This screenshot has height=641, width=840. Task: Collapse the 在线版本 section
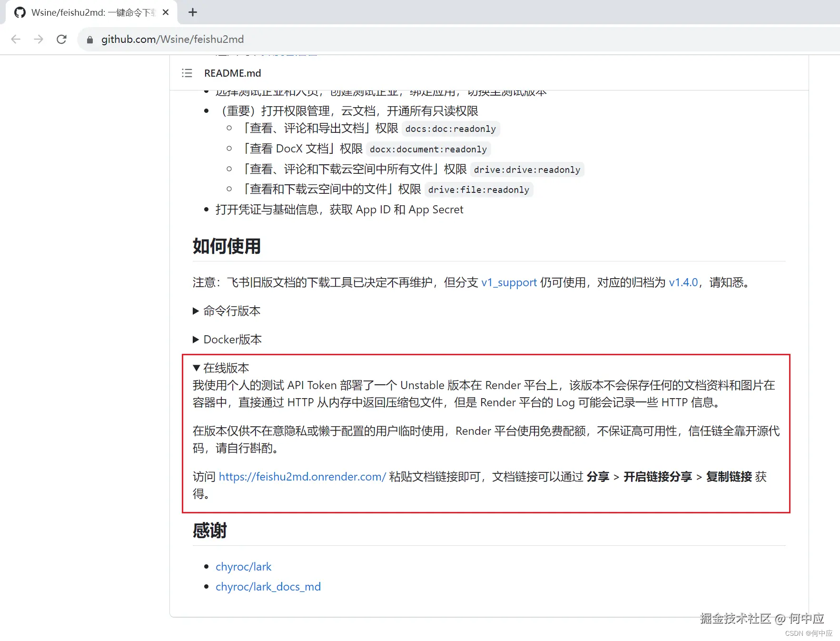tap(221, 368)
